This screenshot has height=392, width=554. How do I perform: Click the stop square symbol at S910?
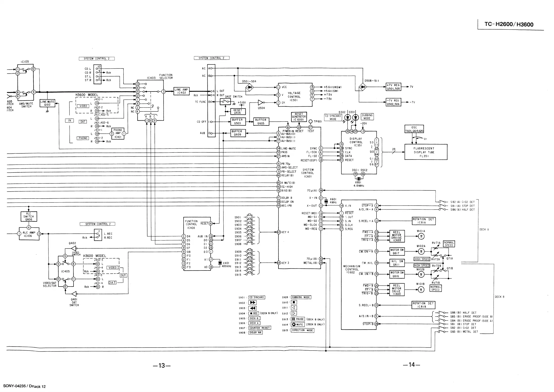click(x=294, y=302)
